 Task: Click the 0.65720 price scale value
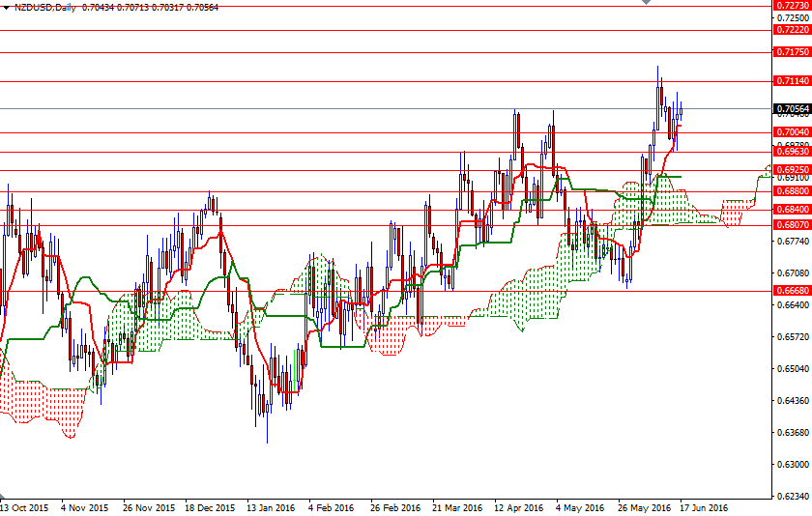pyautogui.click(x=794, y=337)
